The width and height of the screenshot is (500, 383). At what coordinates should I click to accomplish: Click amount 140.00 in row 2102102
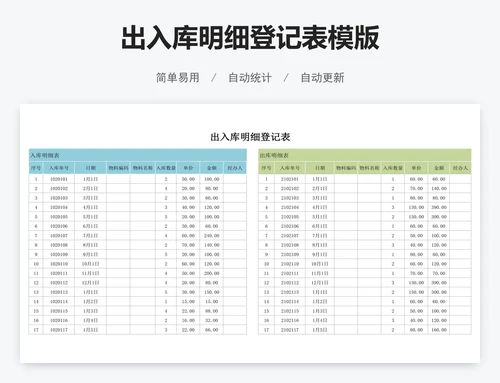[439, 188]
